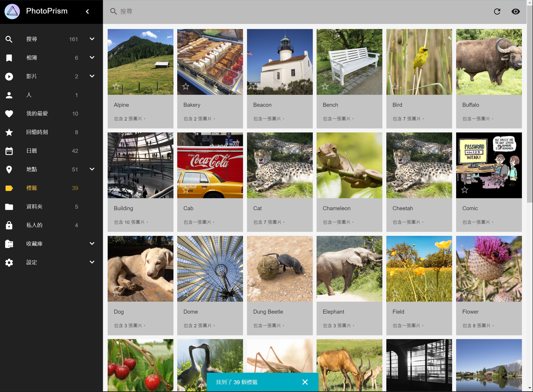Click the 包含 10 張圖片 text under Building
533x392 pixels.
(x=131, y=222)
